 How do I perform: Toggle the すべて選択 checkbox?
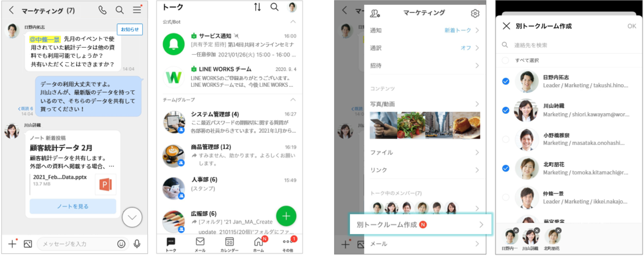(x=506, y=60)
